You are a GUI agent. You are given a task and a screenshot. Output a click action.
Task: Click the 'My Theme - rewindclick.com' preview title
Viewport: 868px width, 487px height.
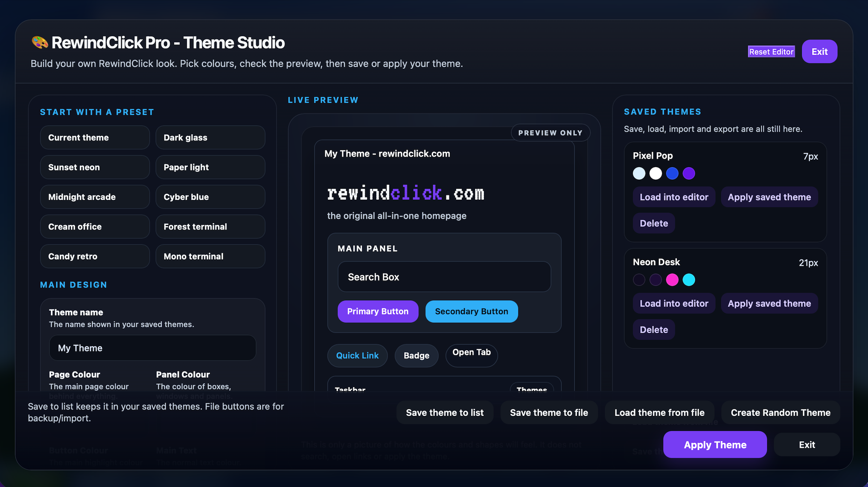point(387,154)
